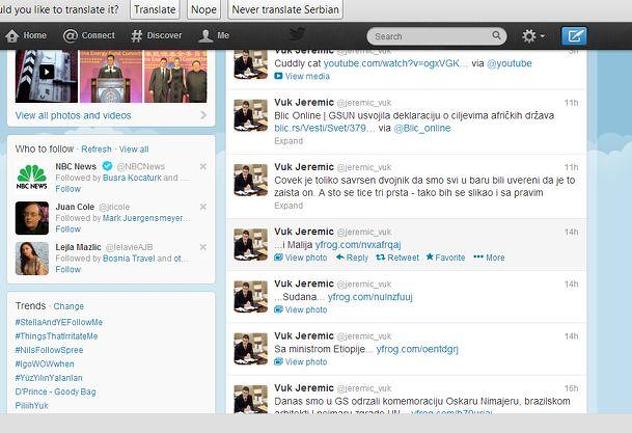Screen dimensions: 632x433
Task: Open the Discover tab
Action: (x=156, y=36)
